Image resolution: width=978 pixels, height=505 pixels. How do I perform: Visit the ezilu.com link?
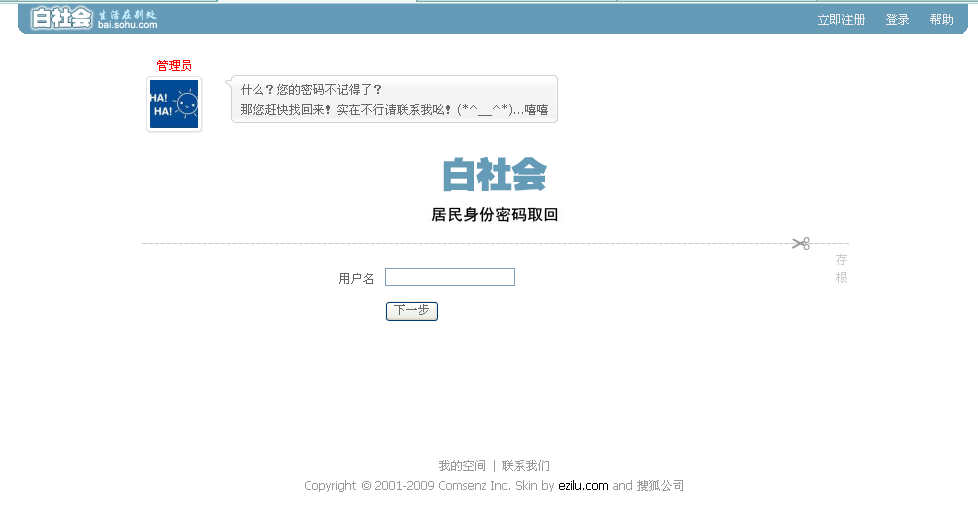click(x=583, y=486)
